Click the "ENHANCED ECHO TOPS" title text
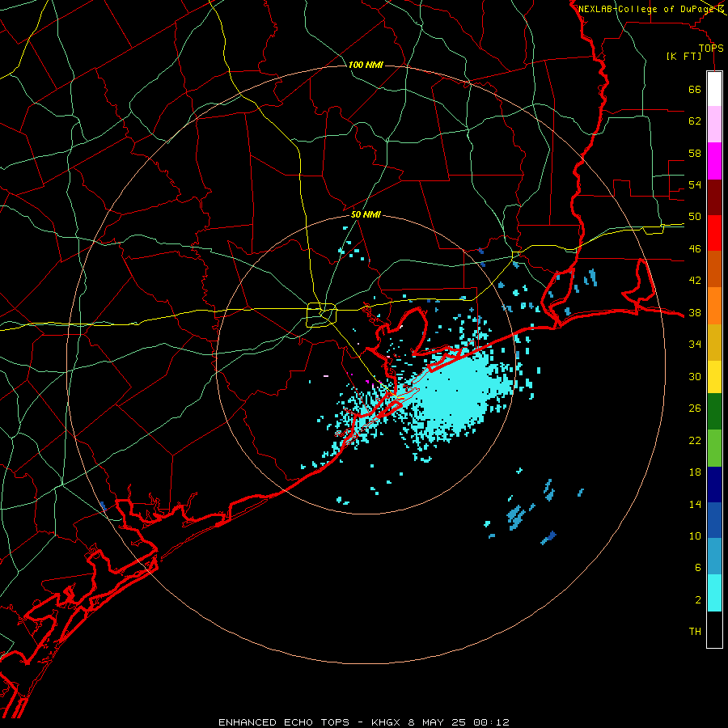The width and height of the screenshot is (728, 728). click(x=284, y=722)
